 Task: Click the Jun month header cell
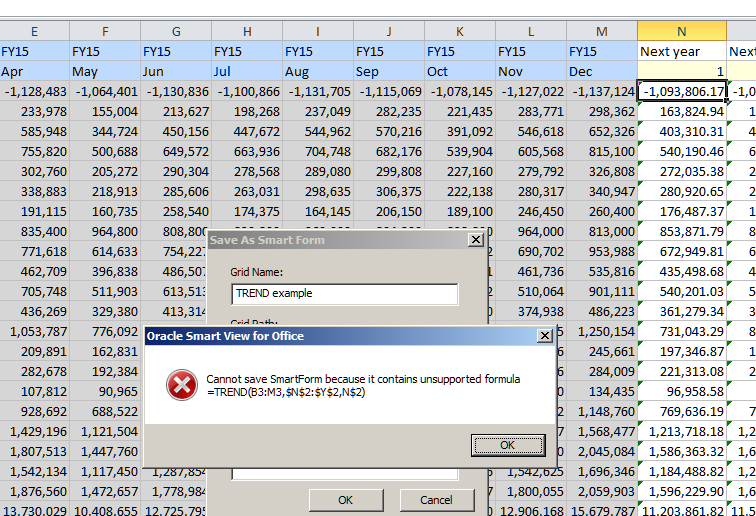click(176, 71)
